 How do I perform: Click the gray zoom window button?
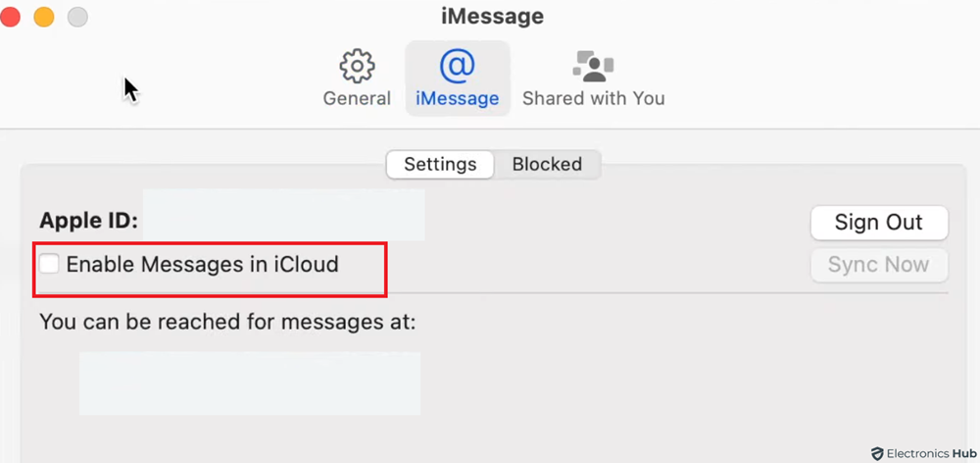(76, 17)
